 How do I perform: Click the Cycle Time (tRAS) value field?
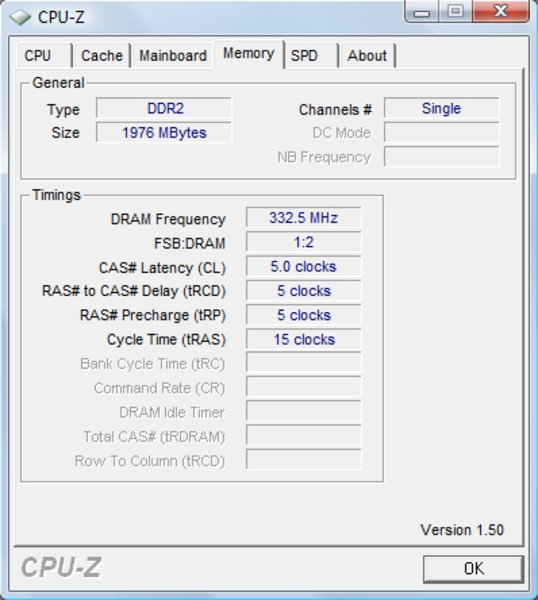(x=303, y=340)
